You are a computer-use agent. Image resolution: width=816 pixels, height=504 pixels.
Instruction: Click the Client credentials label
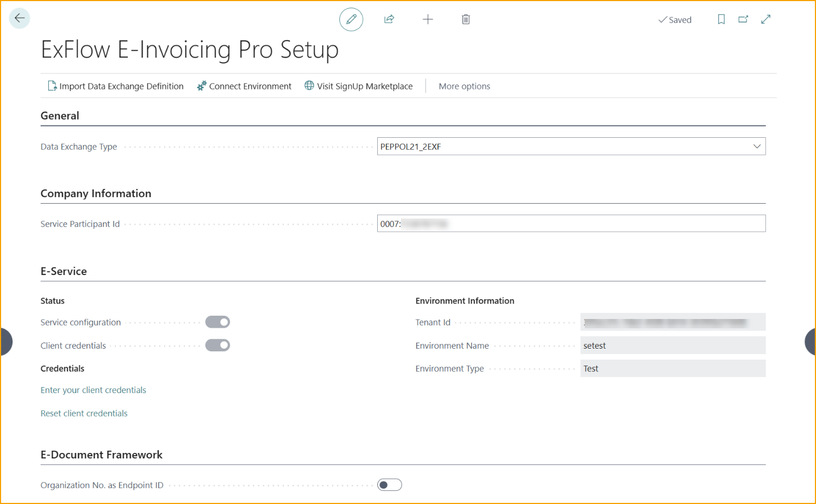pos(74,345)
